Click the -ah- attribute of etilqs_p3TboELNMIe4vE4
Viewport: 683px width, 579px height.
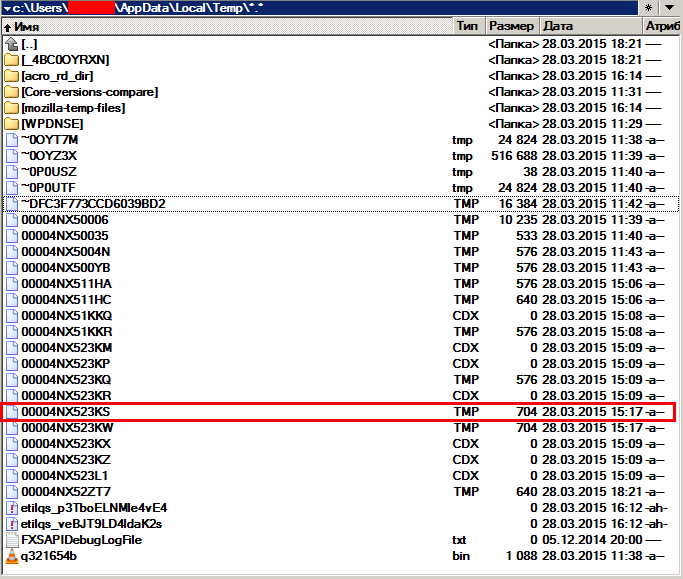656,508
